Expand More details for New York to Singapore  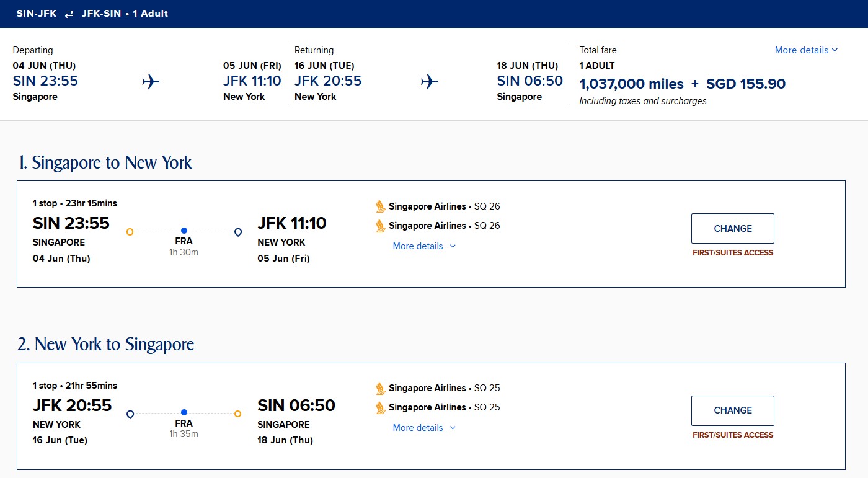pos(424,428)
